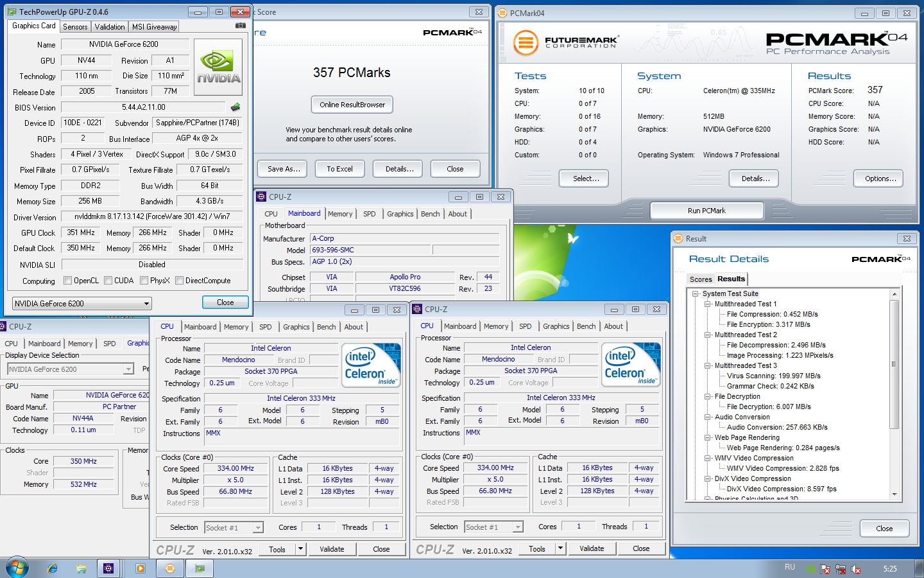Image resolution: width=924 pixels, height=578 pixels.
Task: Click the Result window title bar icon
Action: pyautogui.click(x=678, y=238)
